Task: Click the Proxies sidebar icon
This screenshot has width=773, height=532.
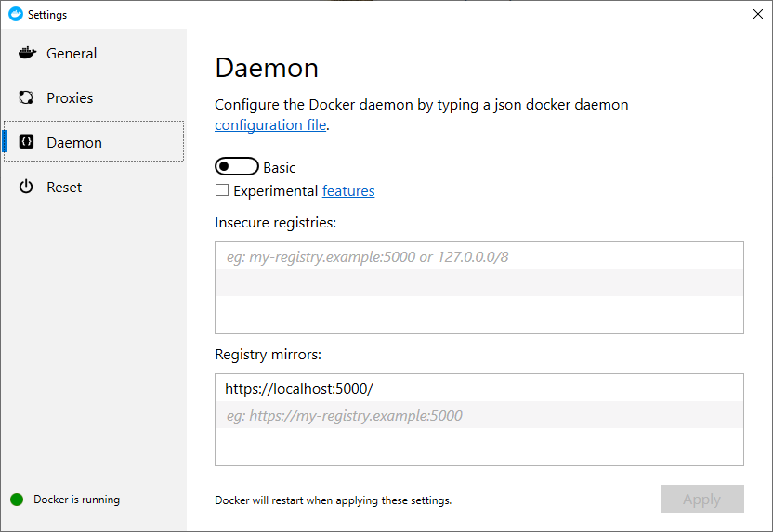Action: [x=26, y=97]
